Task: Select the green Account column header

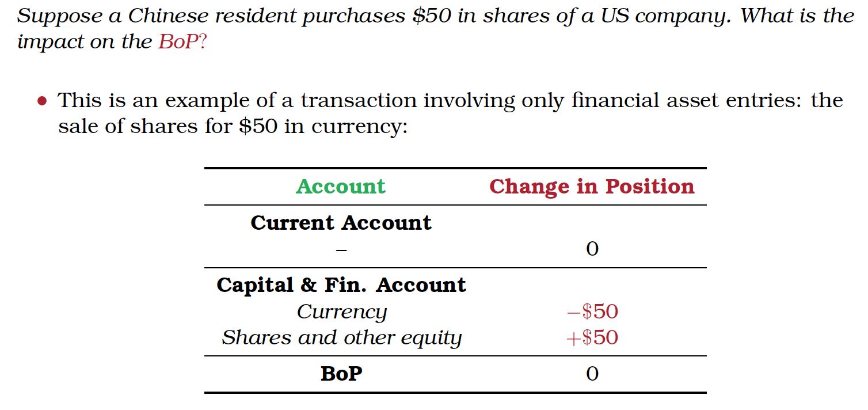Action: tap(341, 187)
